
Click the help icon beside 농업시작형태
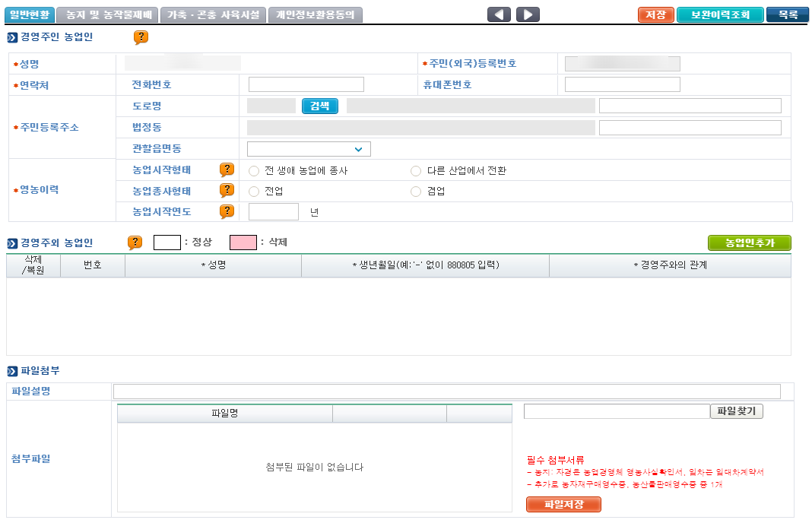[226, 170]
